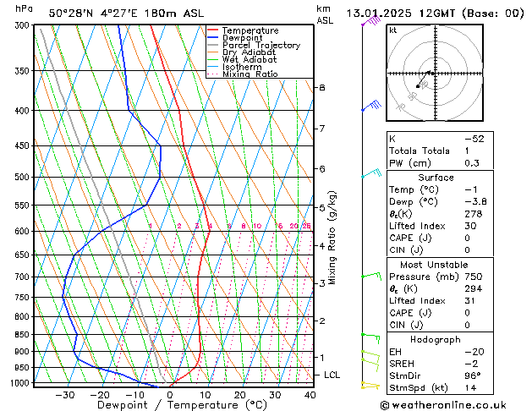Click the '8' km height tick label
This screenshot has height=411, width=532.
321,88
